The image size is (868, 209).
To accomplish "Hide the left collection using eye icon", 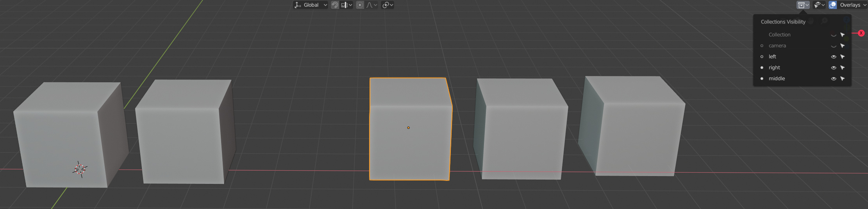I will 834,57.
